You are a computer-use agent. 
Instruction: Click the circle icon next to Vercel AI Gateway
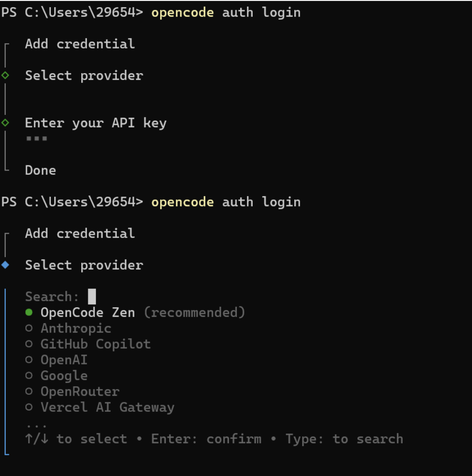point(28,407)
